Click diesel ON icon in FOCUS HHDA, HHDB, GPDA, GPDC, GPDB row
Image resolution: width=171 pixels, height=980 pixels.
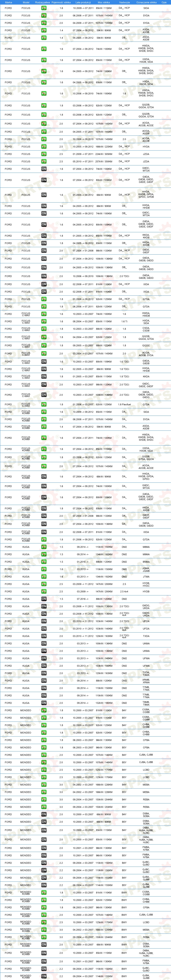tap(44, 195)
